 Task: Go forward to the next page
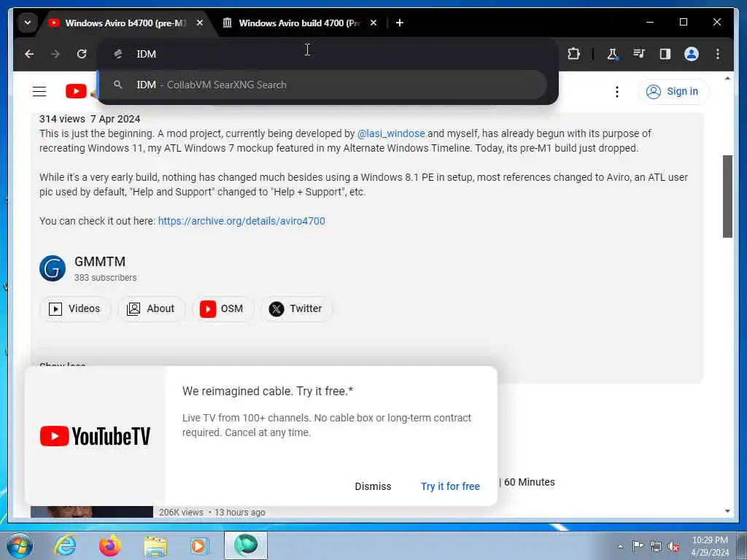click(x=55, y=54)
